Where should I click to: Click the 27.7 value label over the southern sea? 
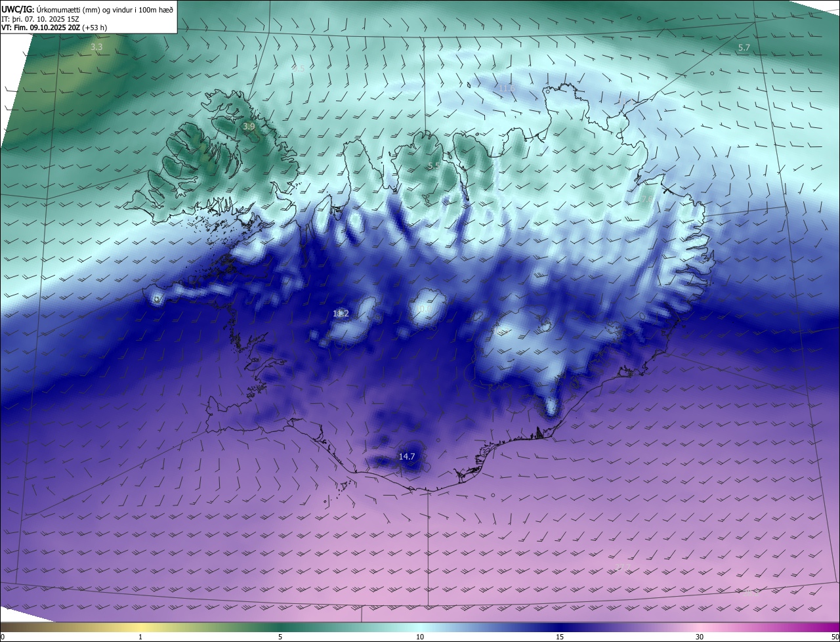coord(621,567)
